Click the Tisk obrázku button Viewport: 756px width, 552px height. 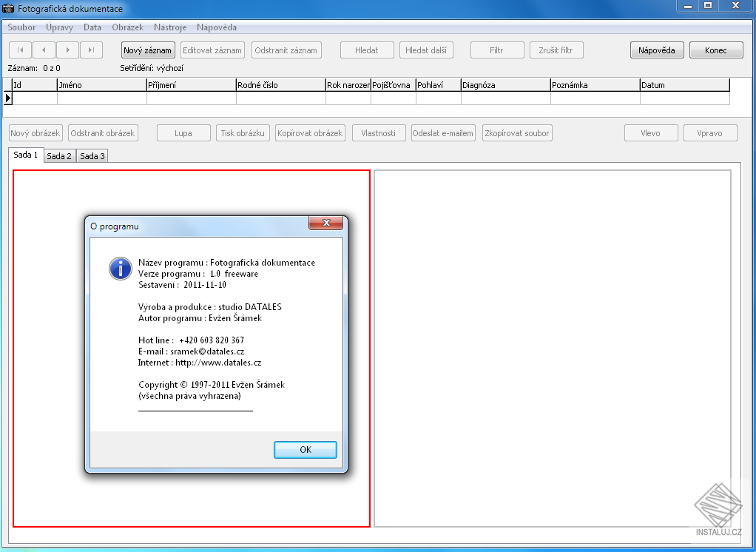(243, 133)
